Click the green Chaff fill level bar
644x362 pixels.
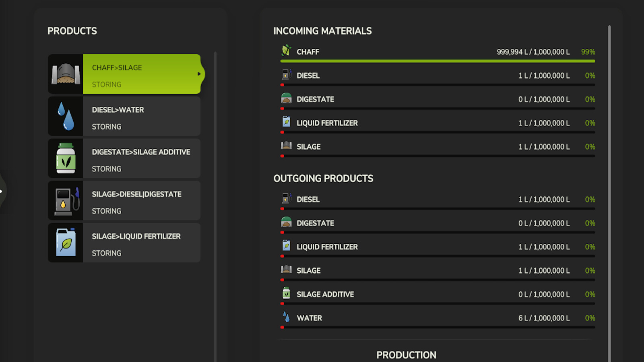click(x=437, y=61)
